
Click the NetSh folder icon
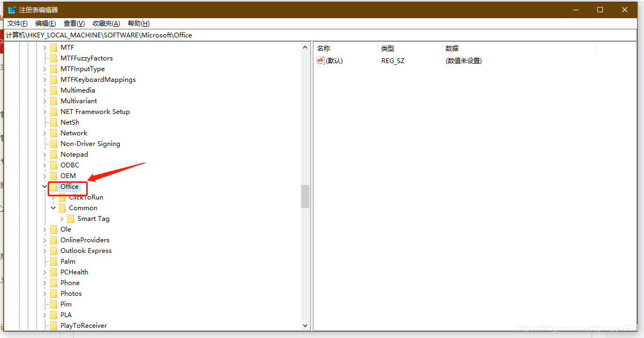click(x=53, y=122)
